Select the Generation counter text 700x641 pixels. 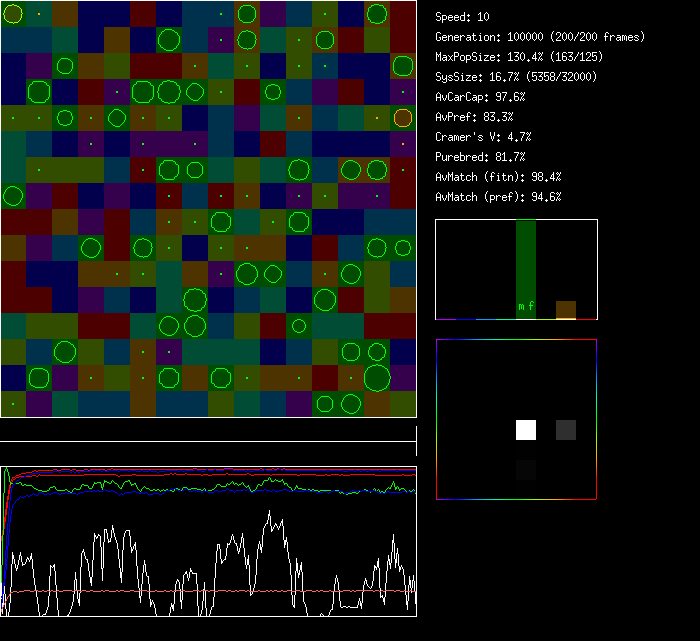[x=540, y=37]
